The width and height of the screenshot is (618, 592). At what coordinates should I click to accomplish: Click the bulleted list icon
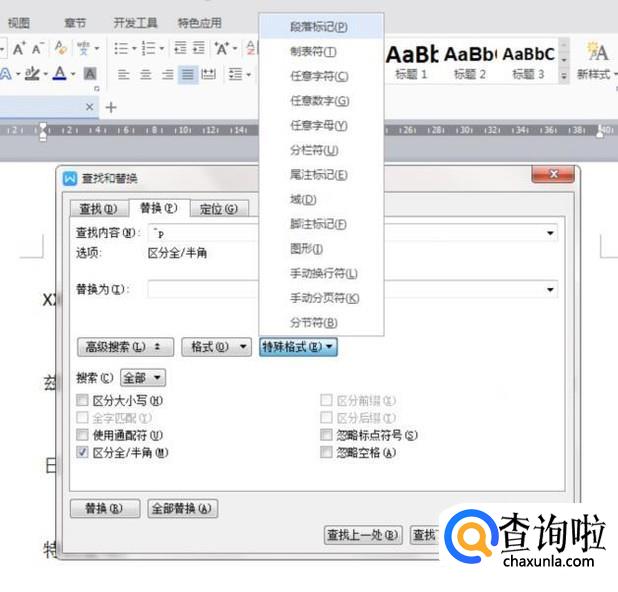[121, 48]
